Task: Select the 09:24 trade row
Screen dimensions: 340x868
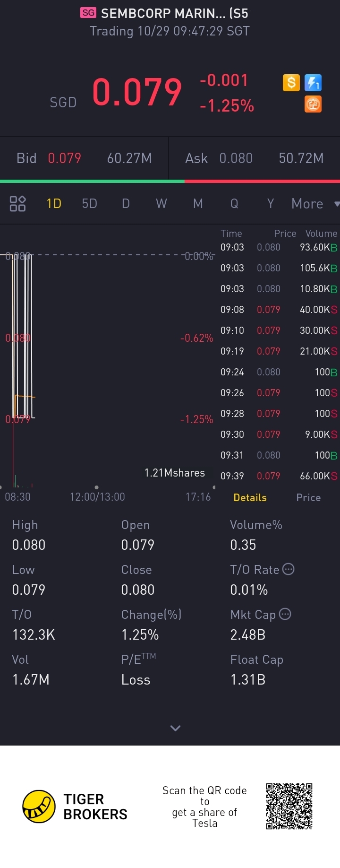Action: (x=279, y=372)
